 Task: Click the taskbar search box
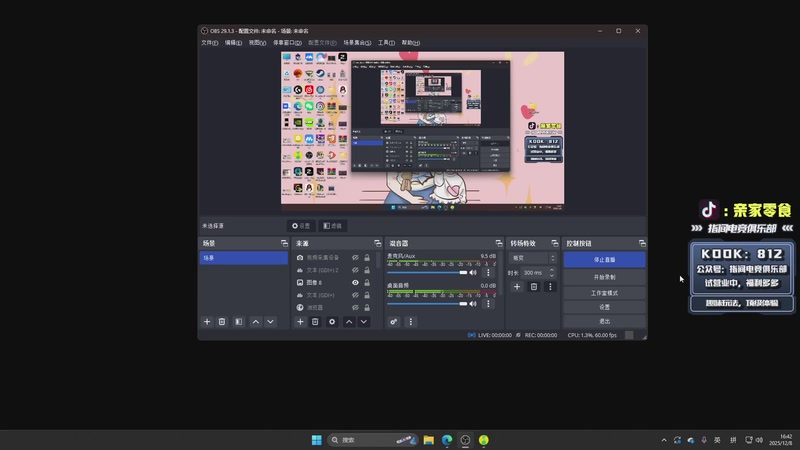coord(372,440)
